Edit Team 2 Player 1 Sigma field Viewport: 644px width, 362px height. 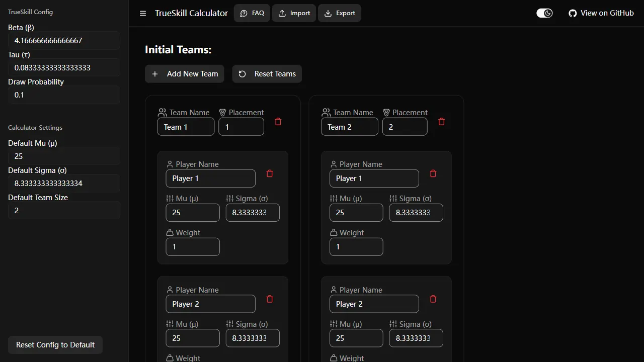pyautogui.click(x=416, y=213)
